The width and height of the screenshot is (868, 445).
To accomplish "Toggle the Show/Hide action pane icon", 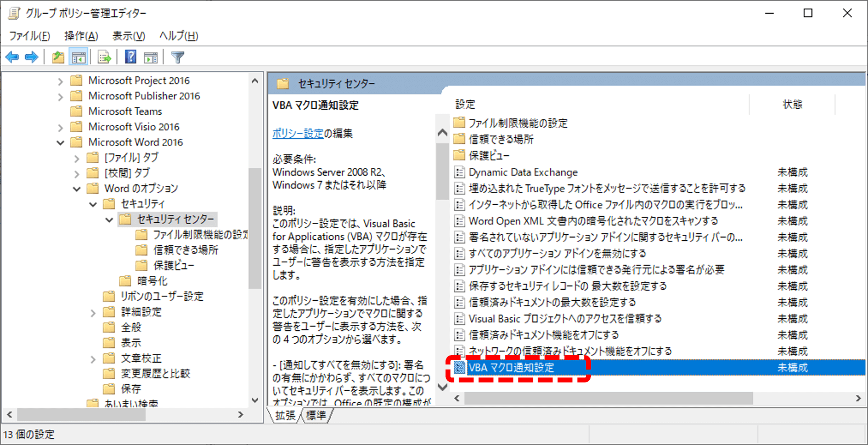I will pos(150,57).
